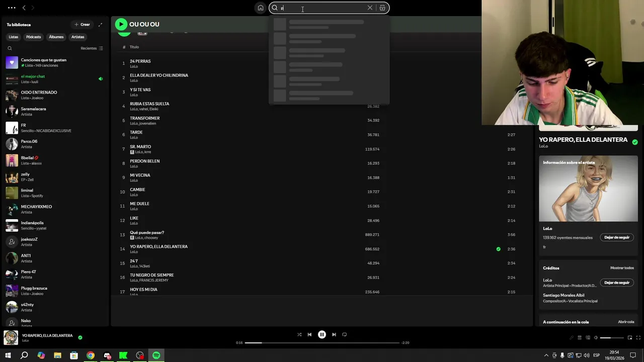Open MECHAYRXMEO artist in library
The width and height of the screenshot is (644, 362).
pos(54,209)
